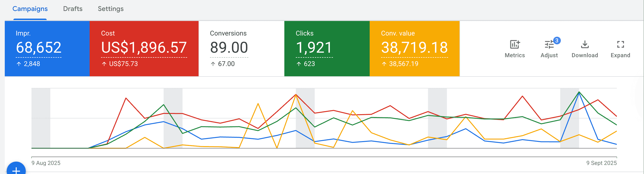
Task: Open the US$1,896.57 cost value dropdown
Action: point(144,47)
